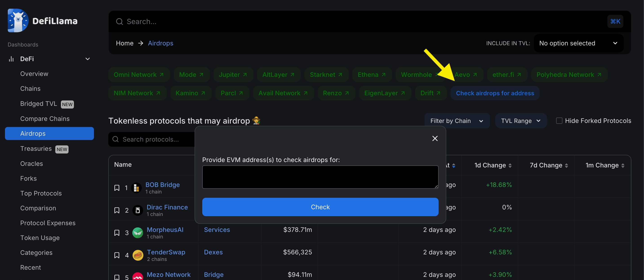
Task: Focus the EVM address text area
Action: click(x=320, y=177)
